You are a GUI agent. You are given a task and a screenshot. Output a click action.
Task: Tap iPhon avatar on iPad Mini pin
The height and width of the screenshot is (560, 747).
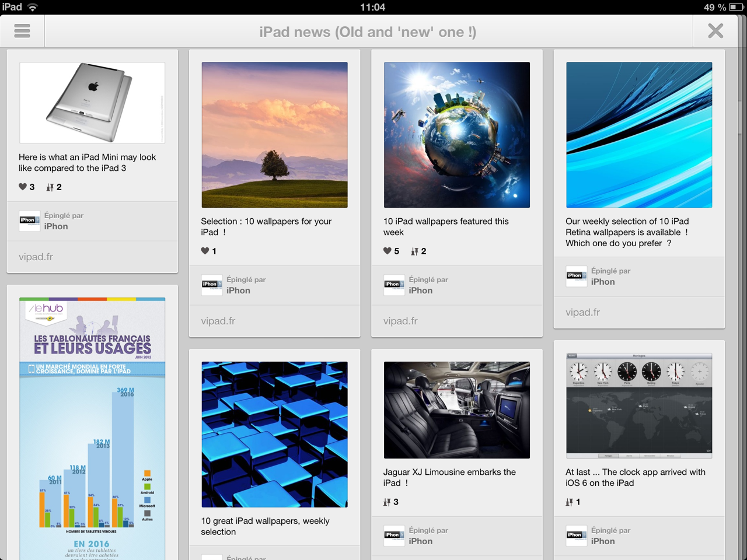point(30,221)
